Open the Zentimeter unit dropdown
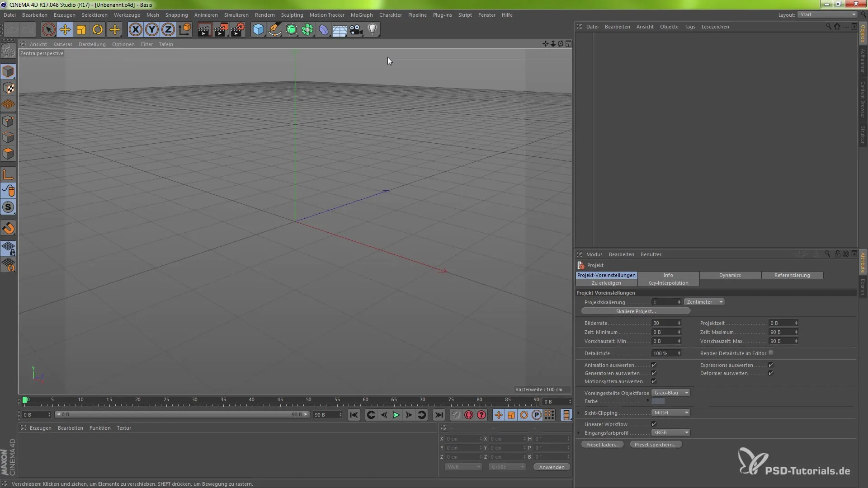 tap(704, 302)
